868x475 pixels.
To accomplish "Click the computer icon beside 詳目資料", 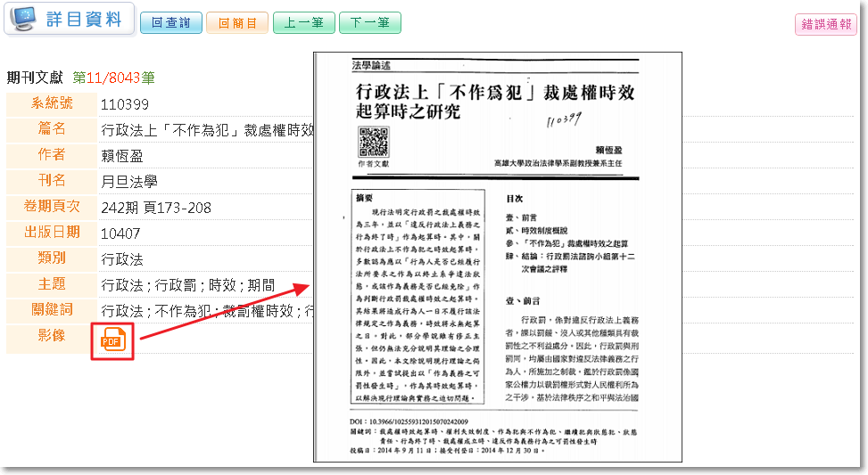I will click(24, 18).
